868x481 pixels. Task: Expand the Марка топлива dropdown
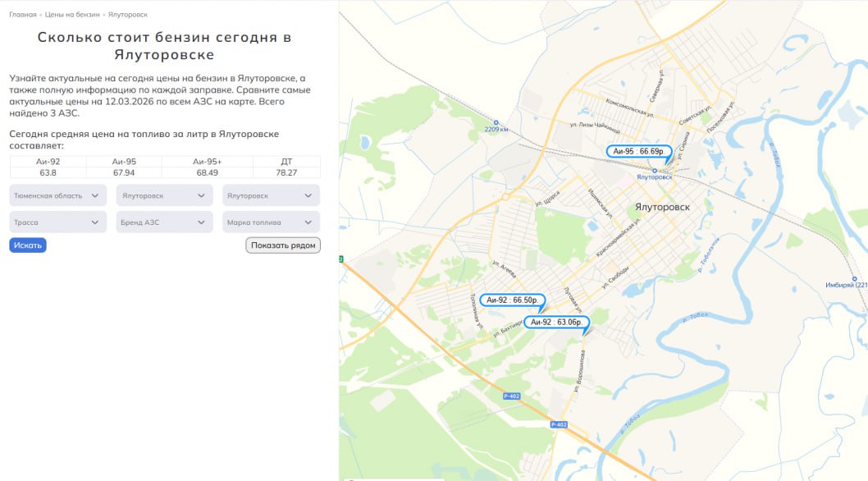tap(271, 222)
